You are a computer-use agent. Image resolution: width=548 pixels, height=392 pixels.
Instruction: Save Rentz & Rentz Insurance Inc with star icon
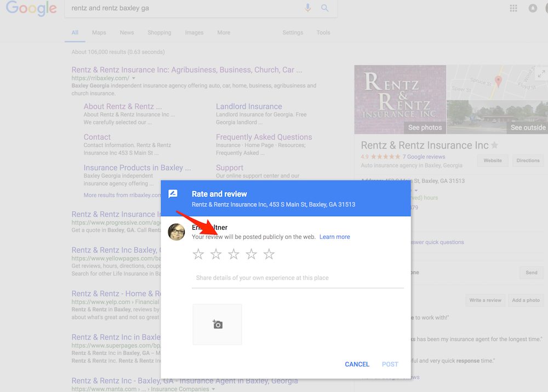click(494, 145)
